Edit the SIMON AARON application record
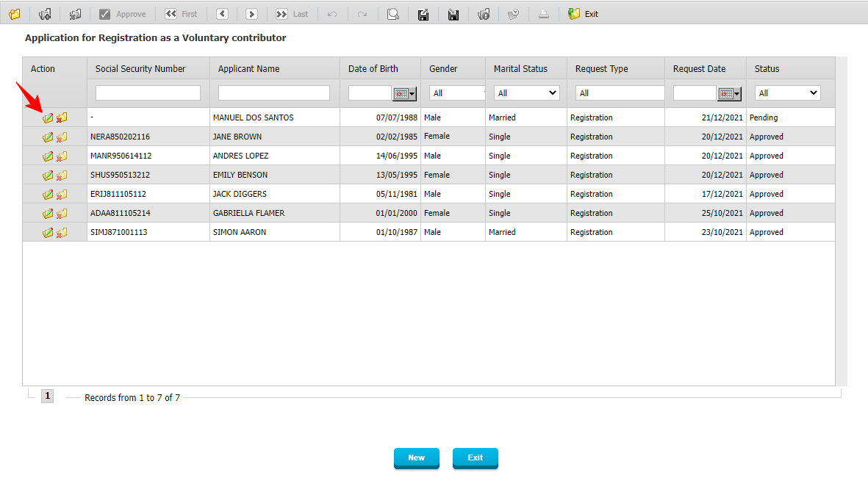Viewport: 868px width, 481px height. pyautogui.click(x=49, y=233)
